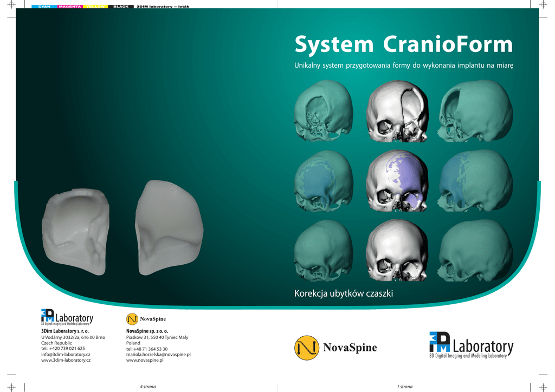Select the CYAN color bar swatch

click(43, 6)
